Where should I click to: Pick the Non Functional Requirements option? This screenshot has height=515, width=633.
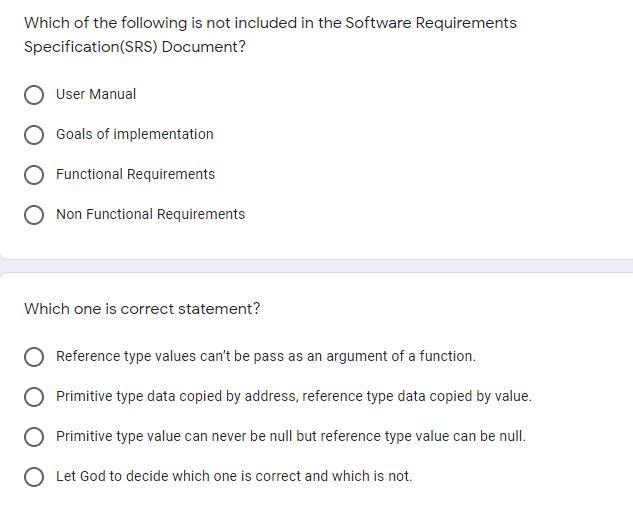click(x=34, y=215)
